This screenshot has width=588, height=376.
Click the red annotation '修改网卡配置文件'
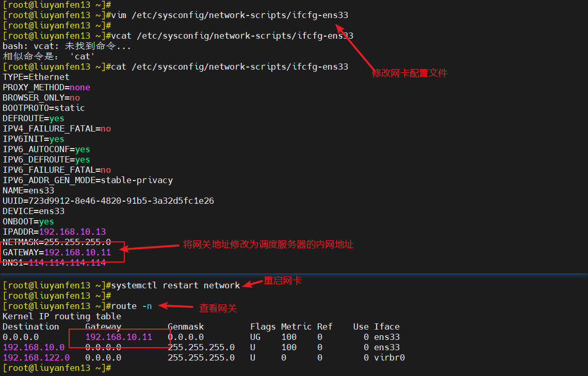[x=410, y=73]
